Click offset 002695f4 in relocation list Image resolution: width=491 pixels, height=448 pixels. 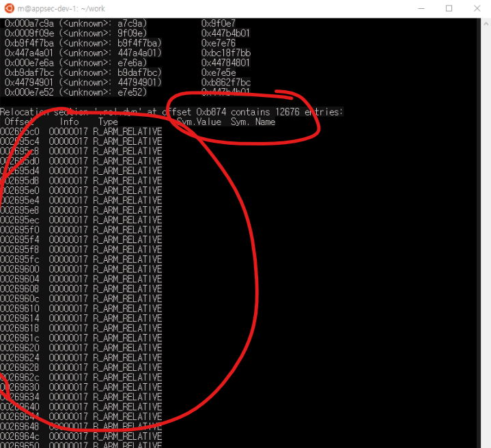(20, 240)
